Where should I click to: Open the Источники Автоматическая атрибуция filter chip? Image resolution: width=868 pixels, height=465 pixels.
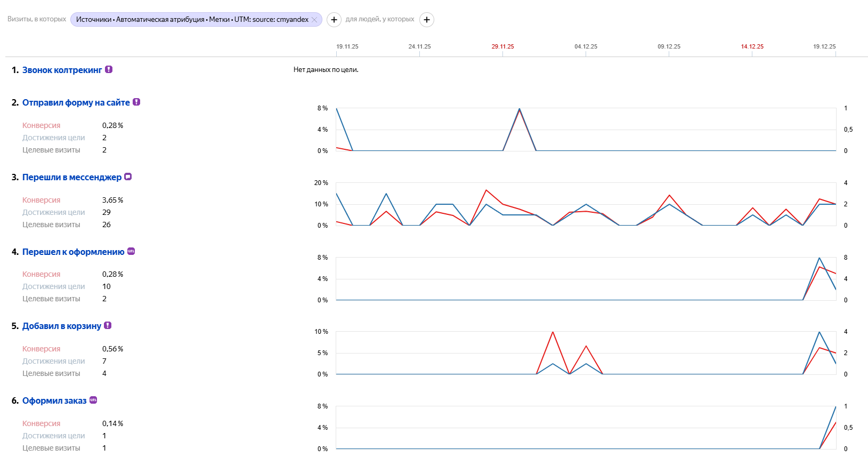click(192, 20)
